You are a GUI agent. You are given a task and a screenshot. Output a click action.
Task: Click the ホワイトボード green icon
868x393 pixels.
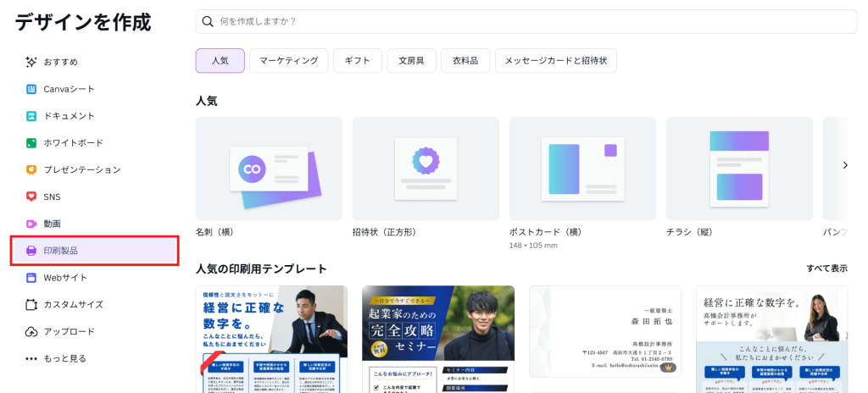click(31, 143)
